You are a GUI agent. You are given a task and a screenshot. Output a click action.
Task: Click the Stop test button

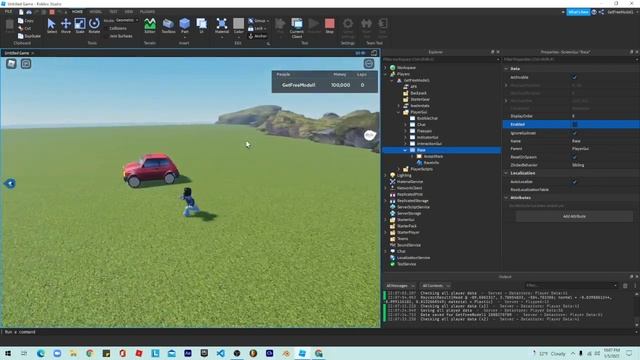pyautogui.click(x=329, y=26)
